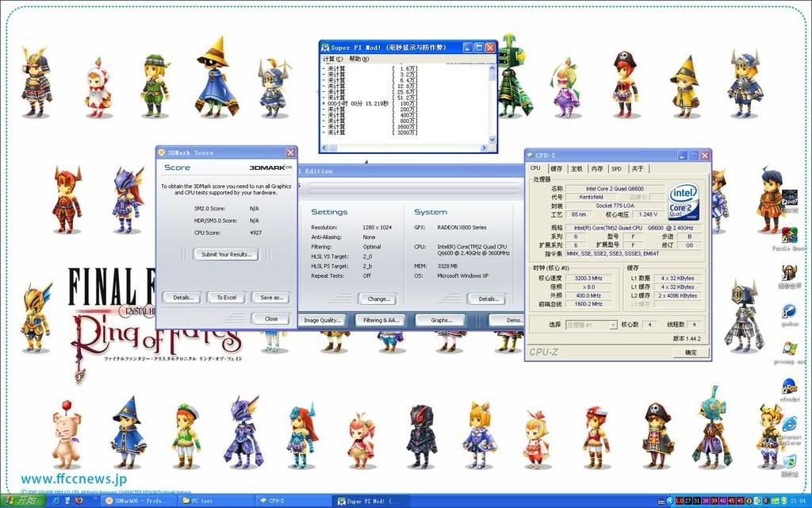Click Super PI horizontal scrollbar left arrow
Screen dimensions: 812x508
(x=325, y=148)
